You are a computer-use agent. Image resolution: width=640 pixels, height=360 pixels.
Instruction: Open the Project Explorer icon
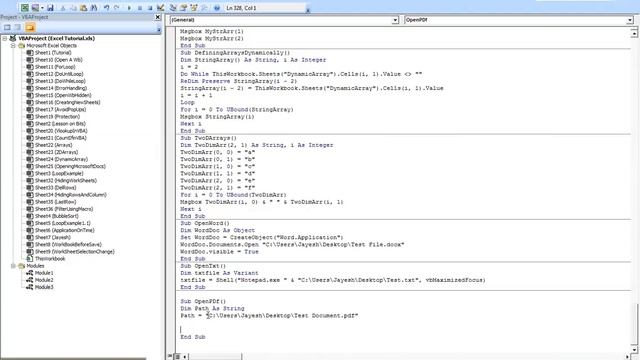[173, 8]
